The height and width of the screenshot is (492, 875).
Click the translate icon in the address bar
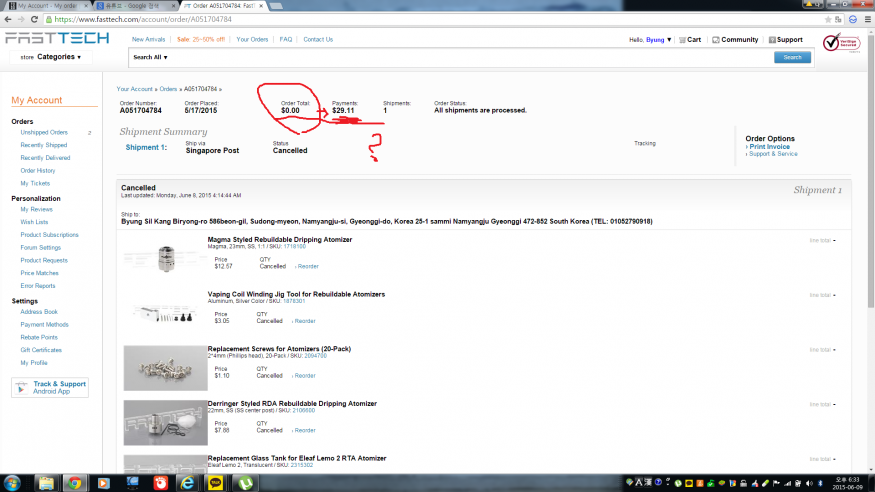click(838, 19)
